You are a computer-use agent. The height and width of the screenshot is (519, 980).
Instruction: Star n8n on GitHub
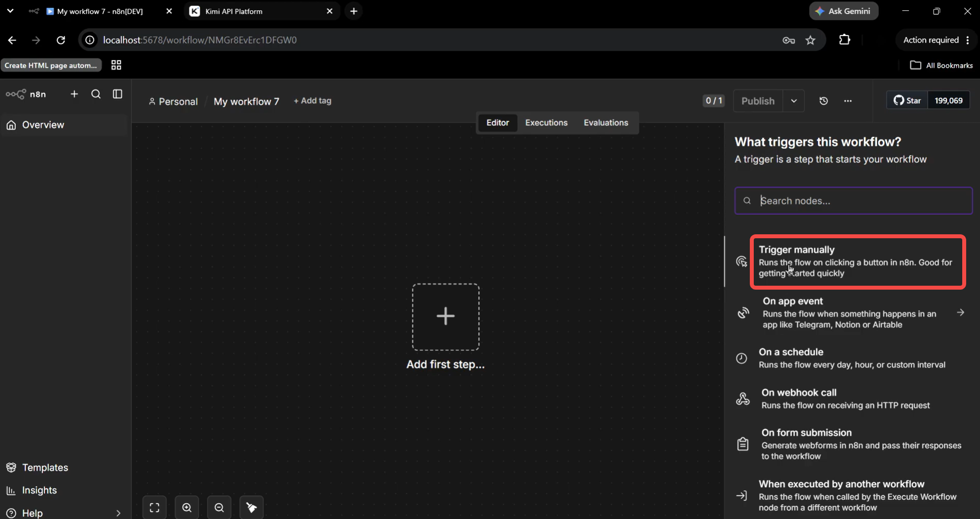pos(907,100)
